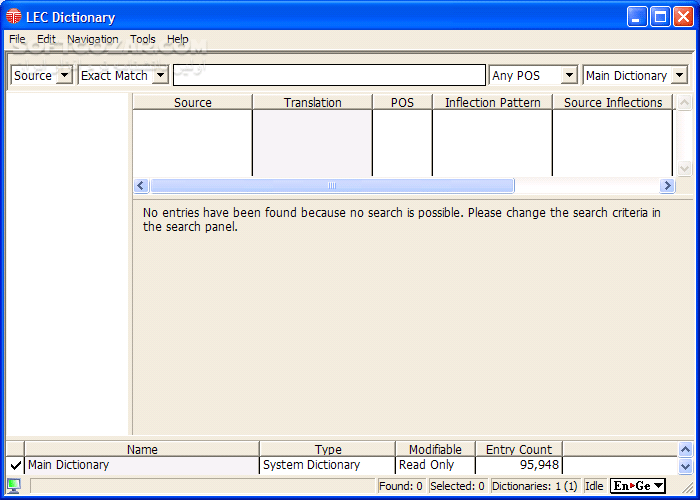Open the Any POS dropdown
Viewport: 700px width, 500px height.
569,76
